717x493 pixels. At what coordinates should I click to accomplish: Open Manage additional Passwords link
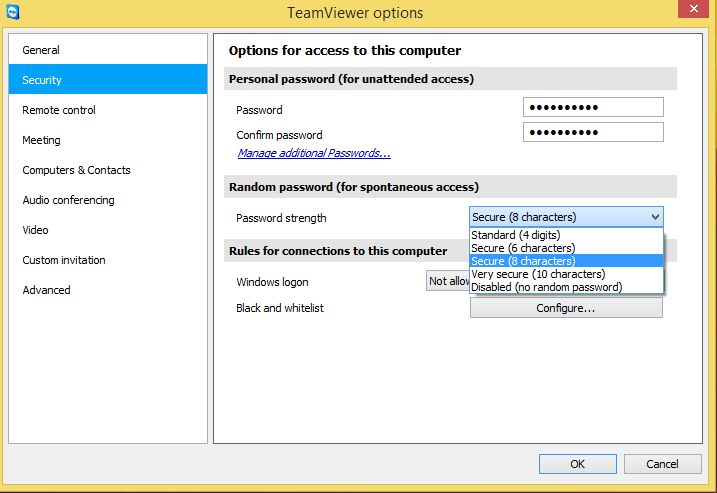click(314, 153)
